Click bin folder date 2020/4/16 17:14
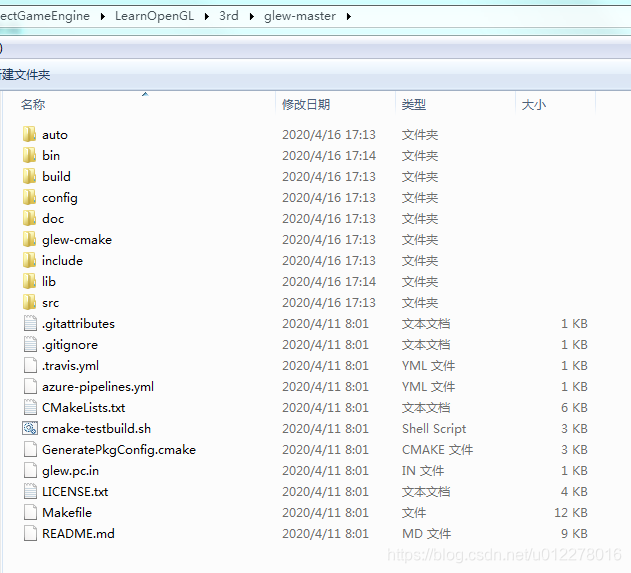Image resolution: width=631 pixels, height=573 pixels. (x=329, y=156)
